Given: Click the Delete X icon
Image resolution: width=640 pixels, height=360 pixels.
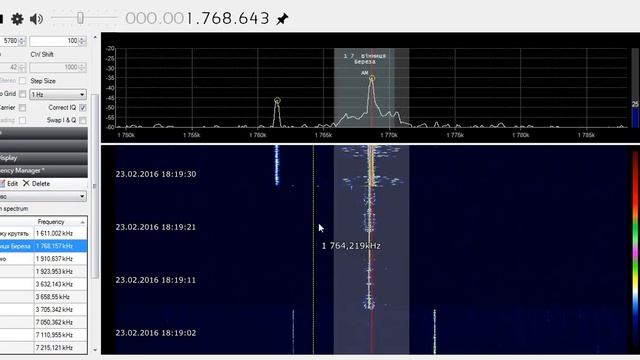Looking at the screenshot, I should point(26,183).
